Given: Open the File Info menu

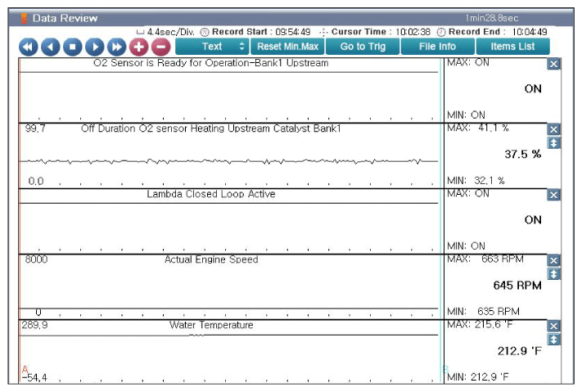Looking at the screenshot, I should [x=437, y=47].
